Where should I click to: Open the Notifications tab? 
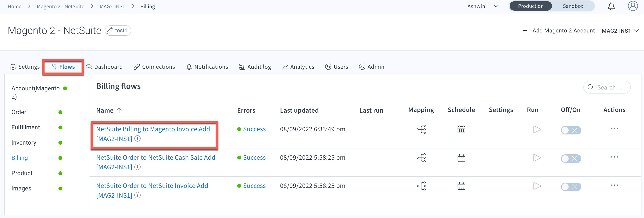tap(207, 67)
